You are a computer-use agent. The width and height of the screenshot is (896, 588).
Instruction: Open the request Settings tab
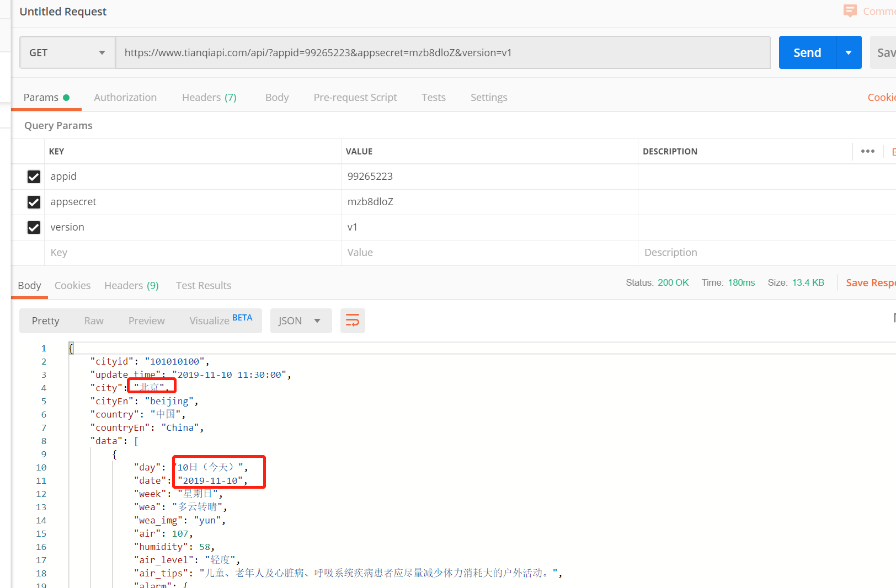click(489, 97)
